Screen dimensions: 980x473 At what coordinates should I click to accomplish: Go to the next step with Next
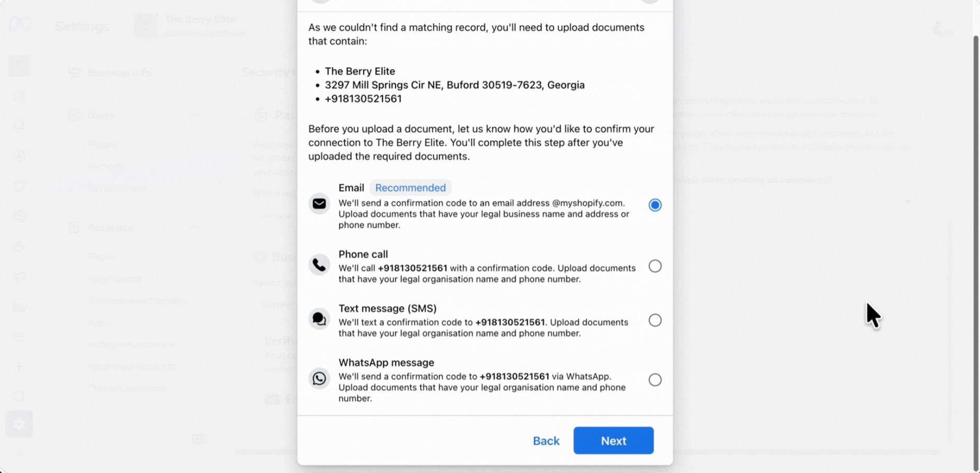(x=614, y=441)
